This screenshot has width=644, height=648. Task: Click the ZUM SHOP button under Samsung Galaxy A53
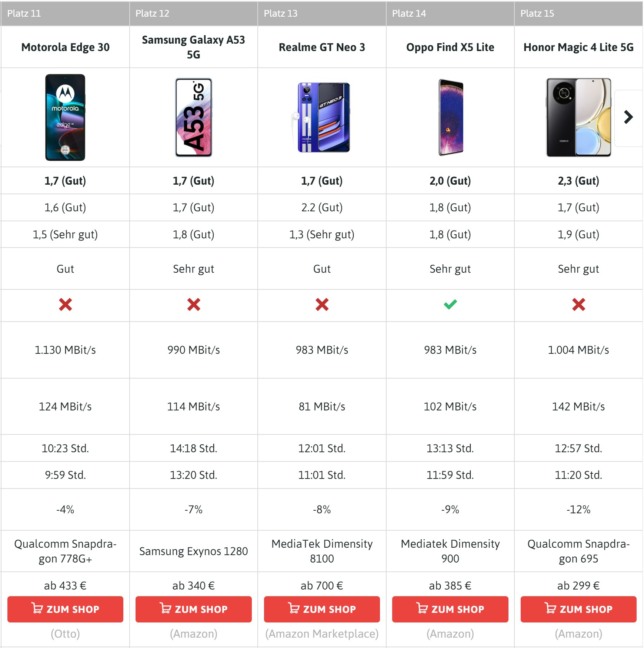click(x=193, y=609)
